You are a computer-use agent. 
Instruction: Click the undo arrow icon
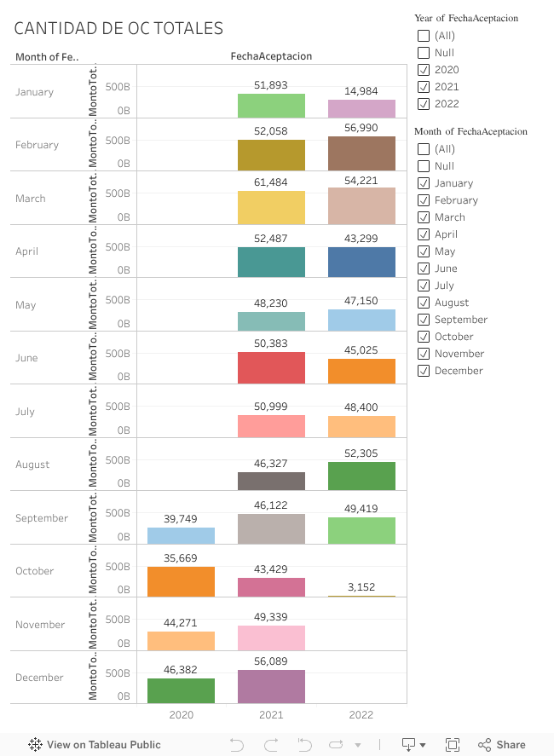237,744
